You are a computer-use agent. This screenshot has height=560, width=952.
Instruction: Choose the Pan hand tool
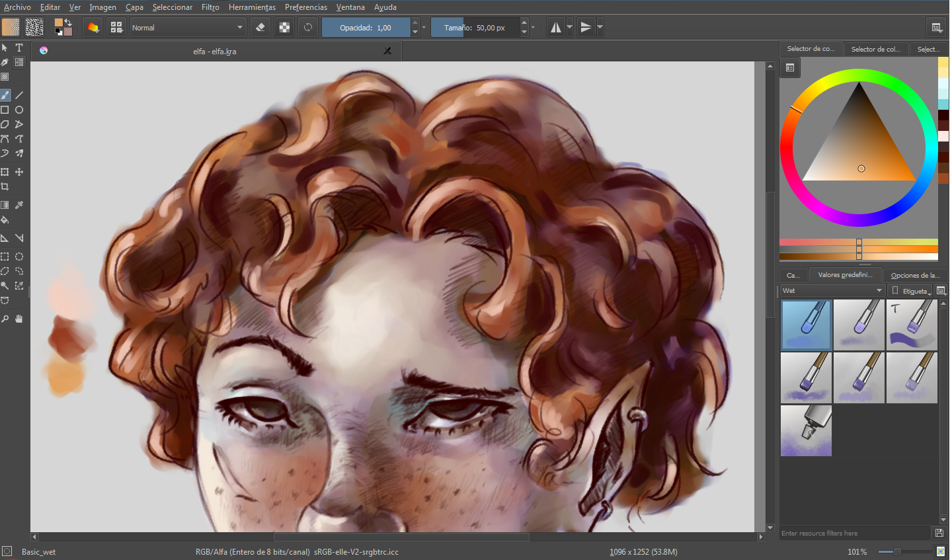click(x=19, y=319)
